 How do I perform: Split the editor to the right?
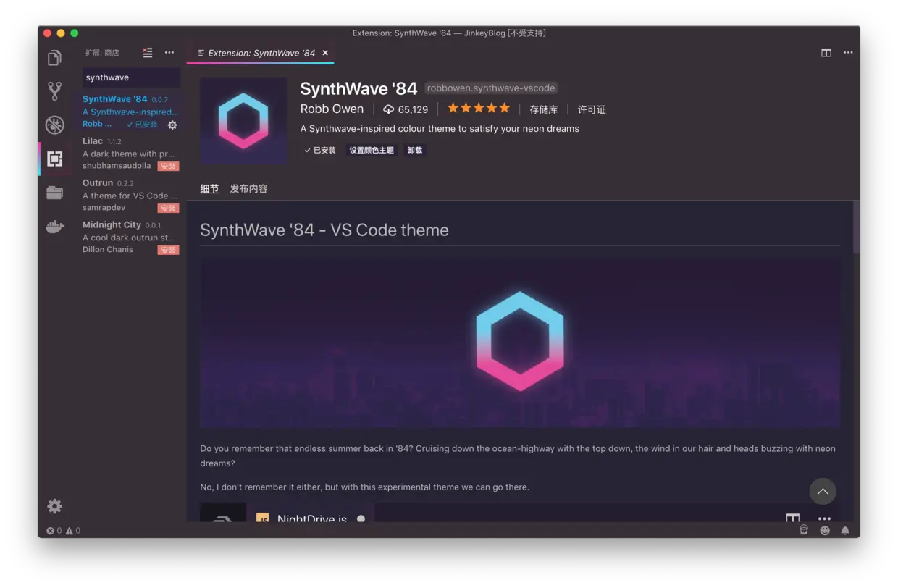[826, 53]
